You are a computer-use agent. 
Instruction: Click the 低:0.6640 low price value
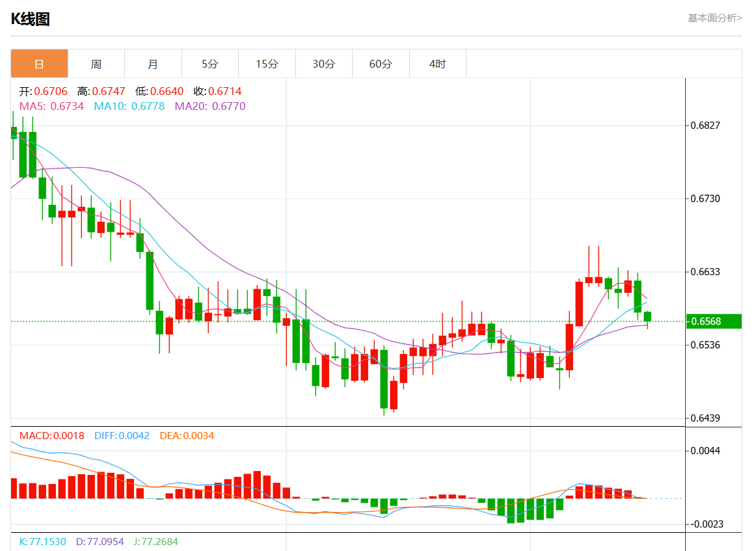point(159,91)
